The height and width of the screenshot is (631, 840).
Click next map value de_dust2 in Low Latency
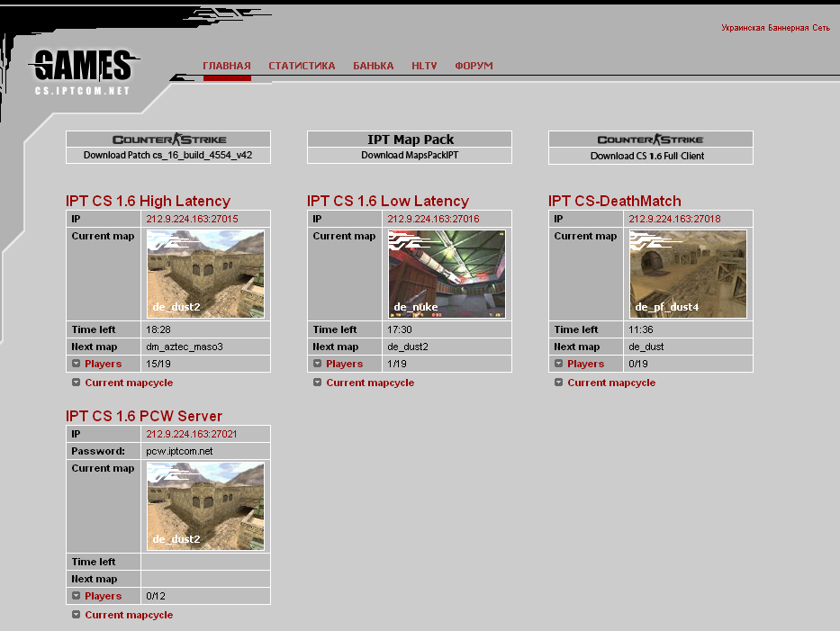tap(408, 347)
